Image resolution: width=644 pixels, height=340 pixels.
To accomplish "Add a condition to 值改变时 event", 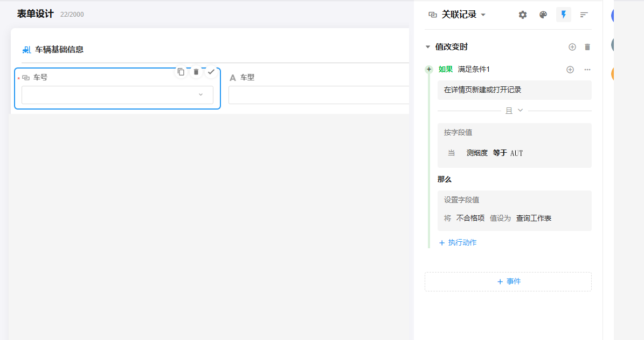I will 572,47.
